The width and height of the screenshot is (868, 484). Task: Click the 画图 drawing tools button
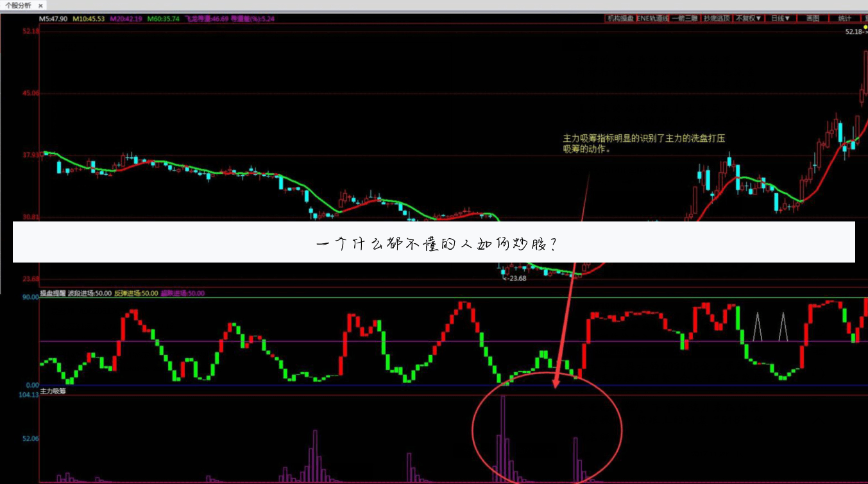(813, 19)
